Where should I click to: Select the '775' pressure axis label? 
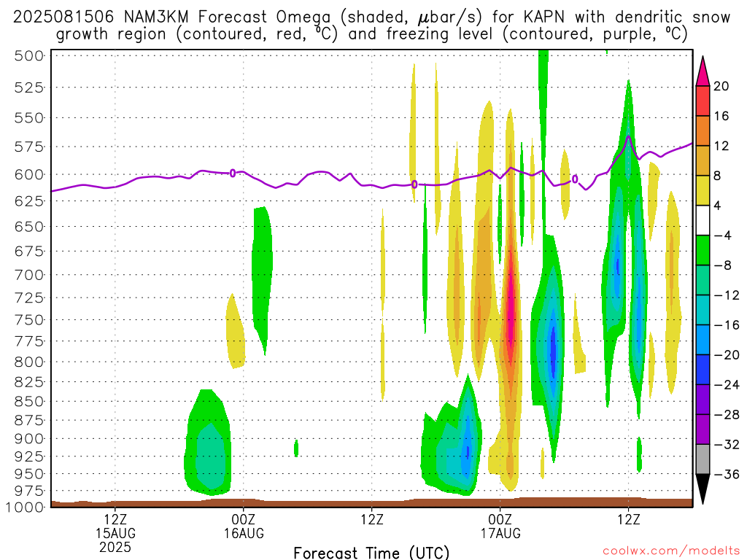[x=29, y=341]
